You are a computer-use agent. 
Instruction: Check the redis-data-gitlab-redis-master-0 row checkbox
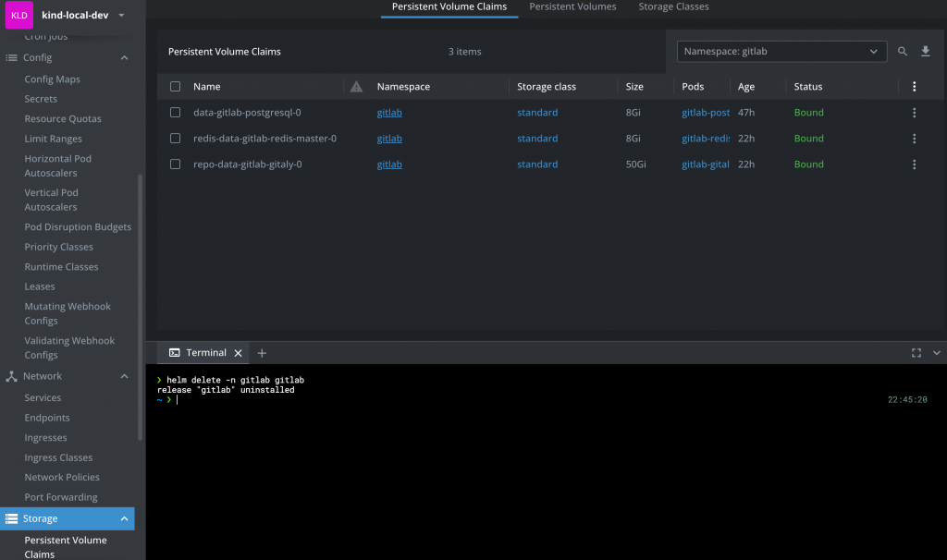[175, 139]
